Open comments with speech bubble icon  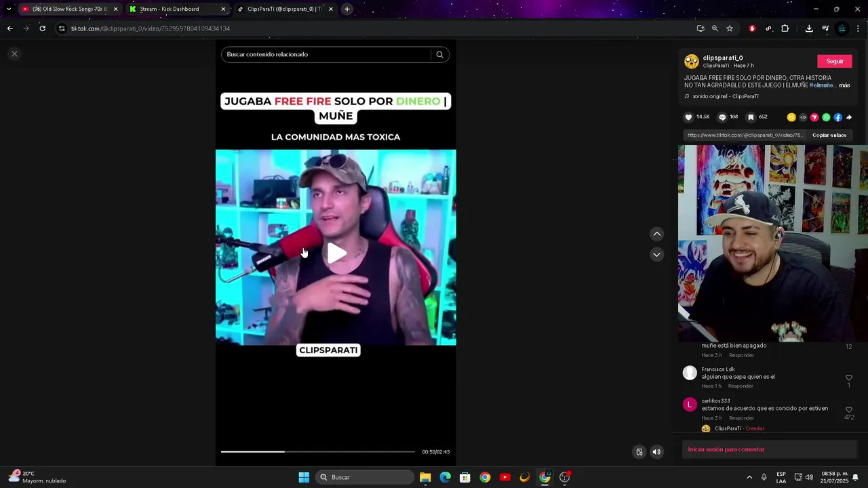(x=722, y=117)
